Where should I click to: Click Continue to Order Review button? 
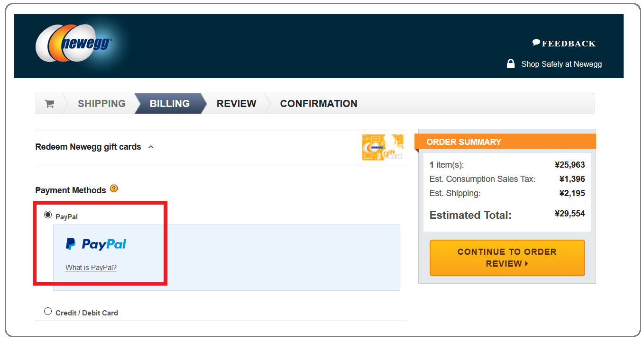pyautogui.click(x=507, y=258)
